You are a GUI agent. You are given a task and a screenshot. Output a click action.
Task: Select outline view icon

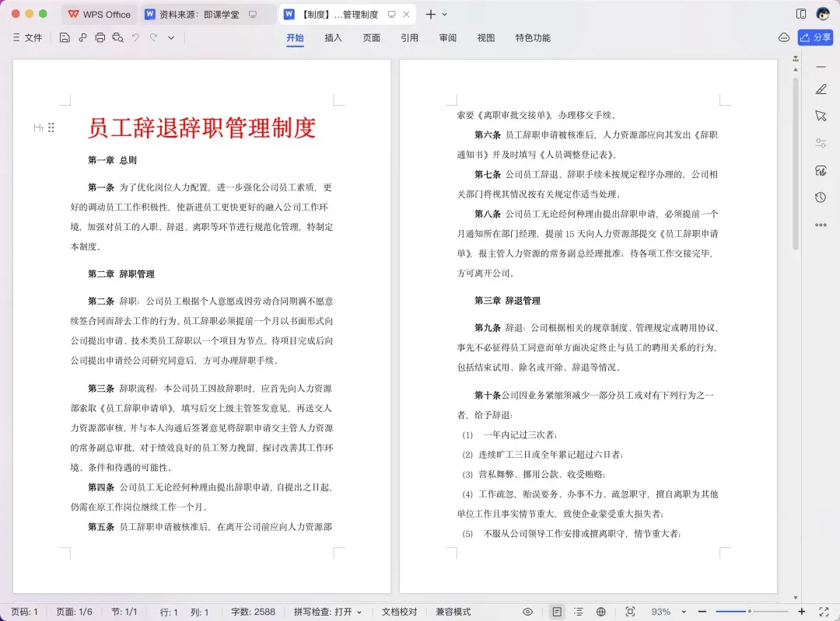tap(579, 612)
